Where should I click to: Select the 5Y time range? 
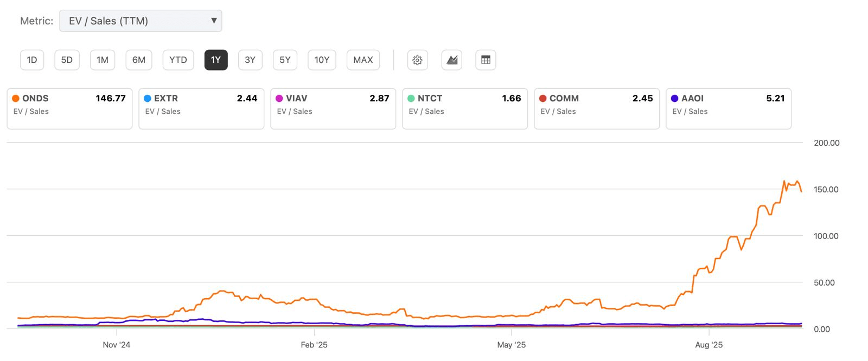click(285, 60)
